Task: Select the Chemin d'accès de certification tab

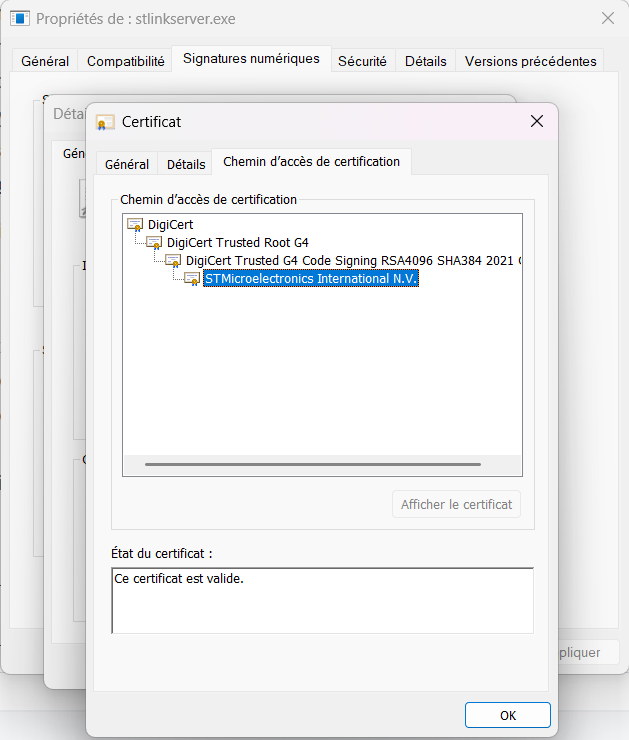Action: coord(311,161)
